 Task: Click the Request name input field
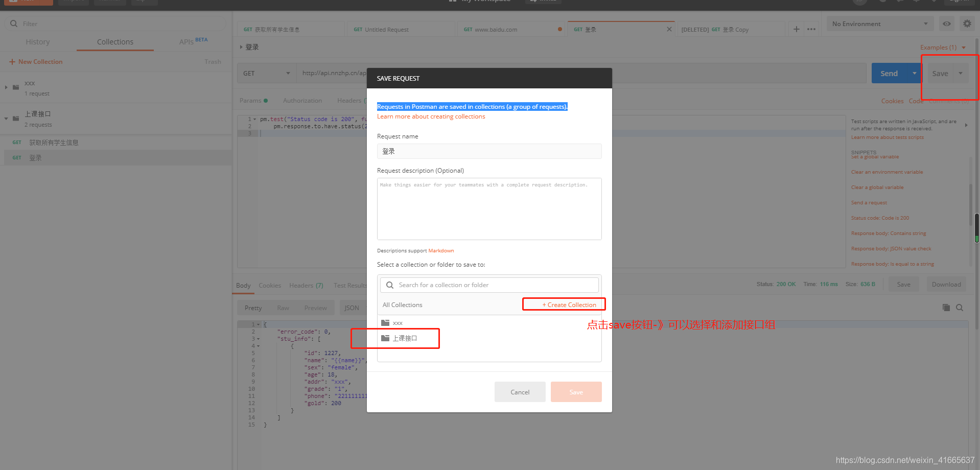pos(489,151)
